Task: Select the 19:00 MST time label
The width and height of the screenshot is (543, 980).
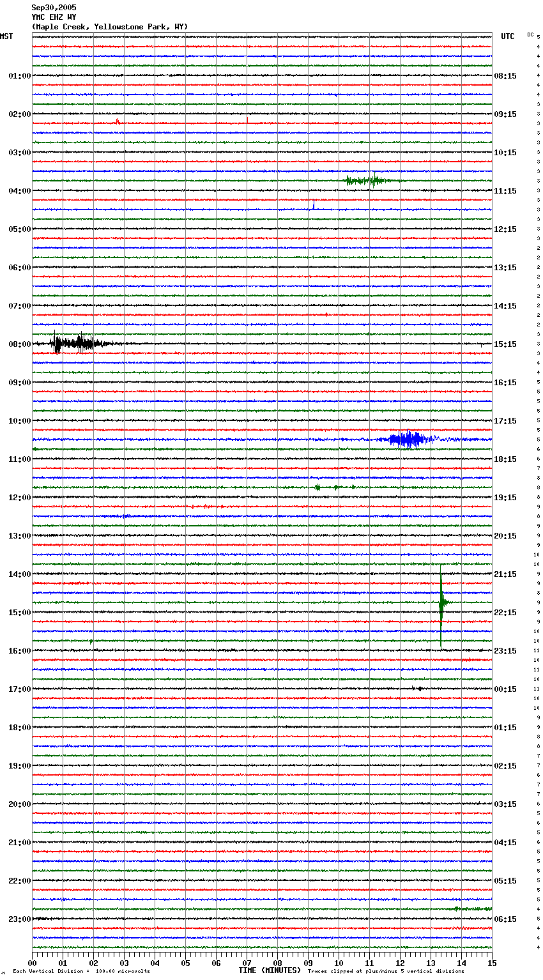Action: tap(20, 766)
